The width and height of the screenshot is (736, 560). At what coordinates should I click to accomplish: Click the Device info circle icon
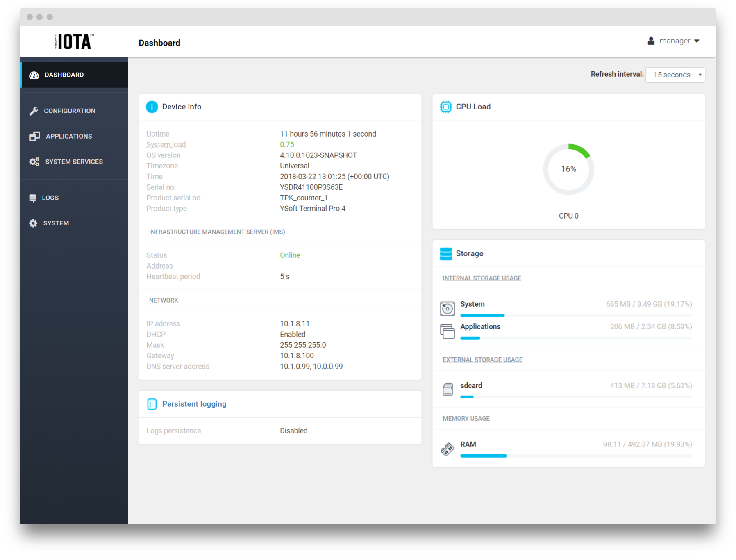click(152, 107)
